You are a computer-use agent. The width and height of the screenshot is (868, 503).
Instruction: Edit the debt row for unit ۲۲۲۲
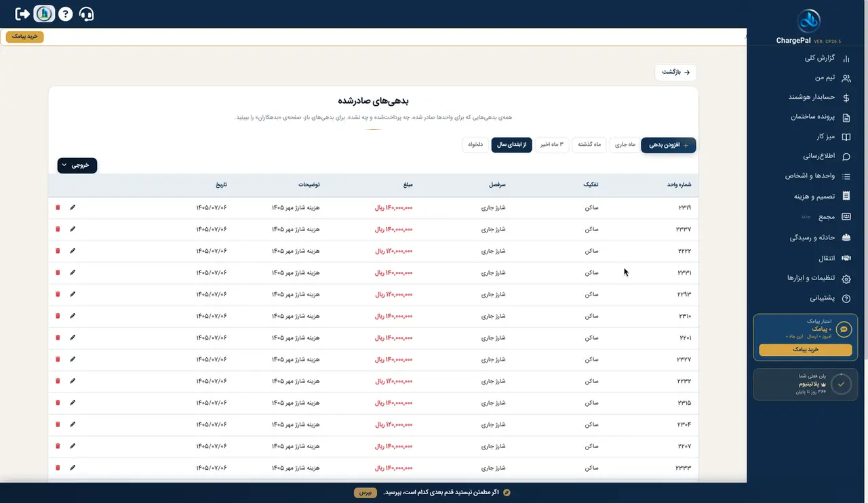click(x=73, y=251)
